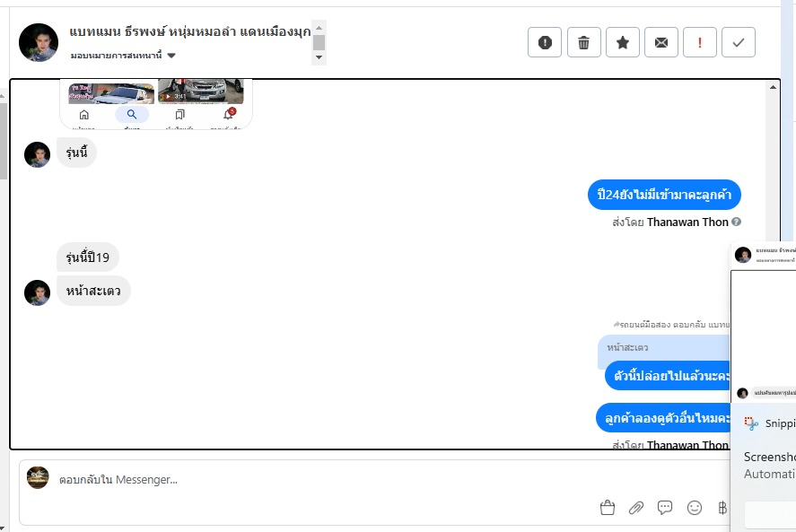Click help icon beside Thanawan Thon

pyautogui.click(x=736, y=222)
